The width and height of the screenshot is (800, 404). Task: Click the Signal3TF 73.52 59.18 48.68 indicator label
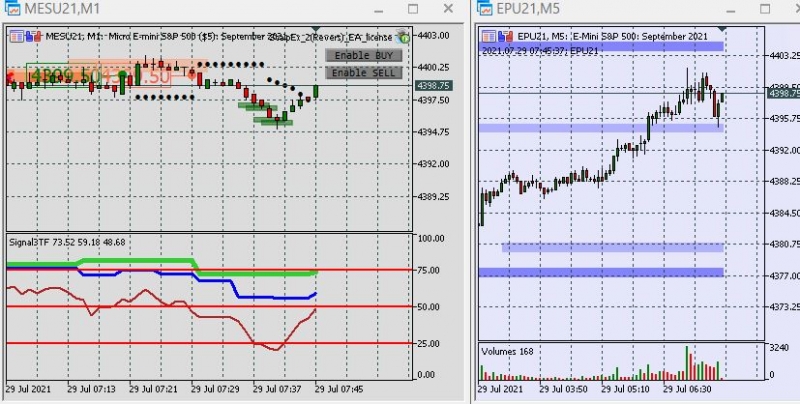coord(67,242)
